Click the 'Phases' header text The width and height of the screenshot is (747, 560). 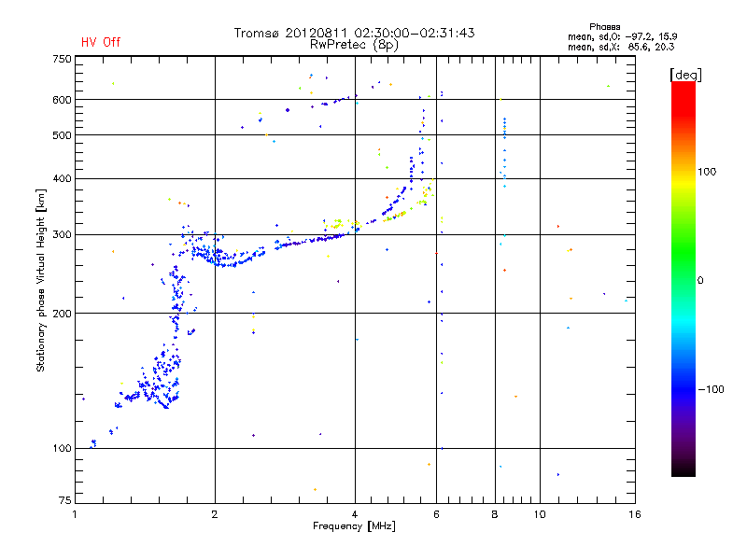604,27
